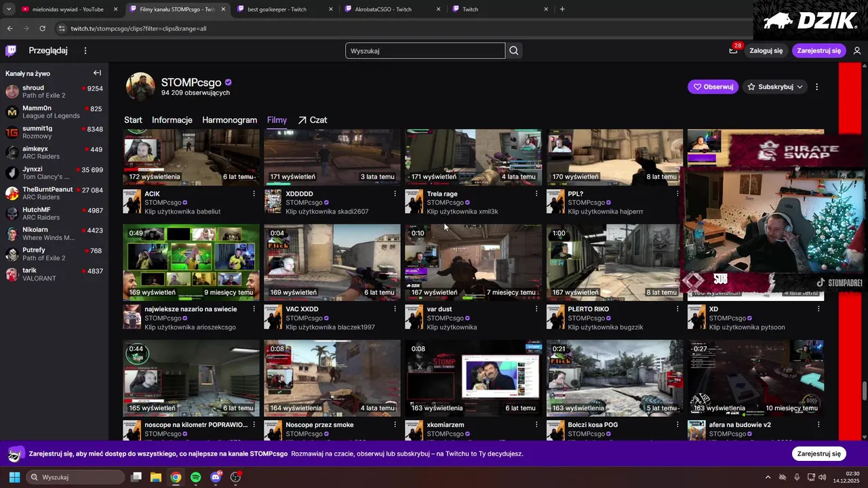Open options for var dust clip
Viewport: 868px width, 488px height.
536,309
